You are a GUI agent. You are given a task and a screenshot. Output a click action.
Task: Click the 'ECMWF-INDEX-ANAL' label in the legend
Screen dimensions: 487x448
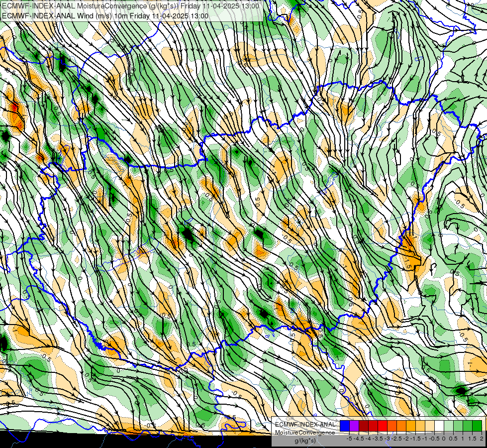(305, 425)
